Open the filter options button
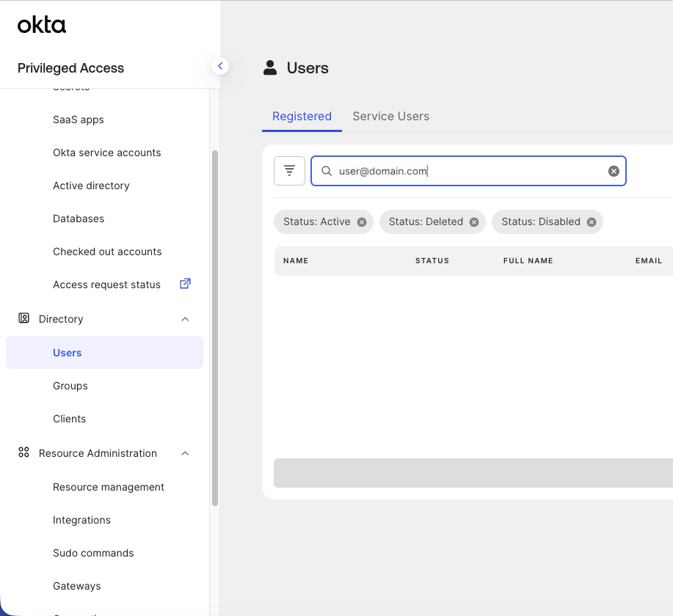This screenshot has height=616, width=673. click(289, 171)
